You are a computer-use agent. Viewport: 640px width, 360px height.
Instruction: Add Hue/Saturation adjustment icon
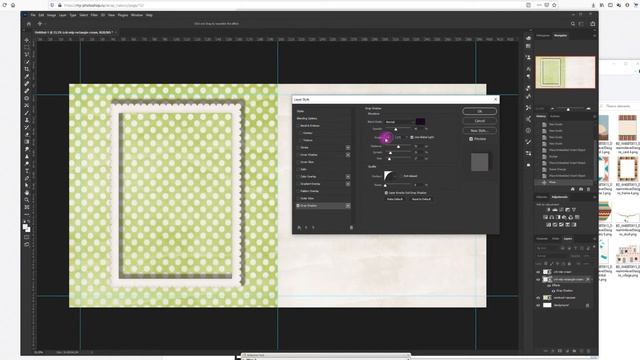pos(545,217)
